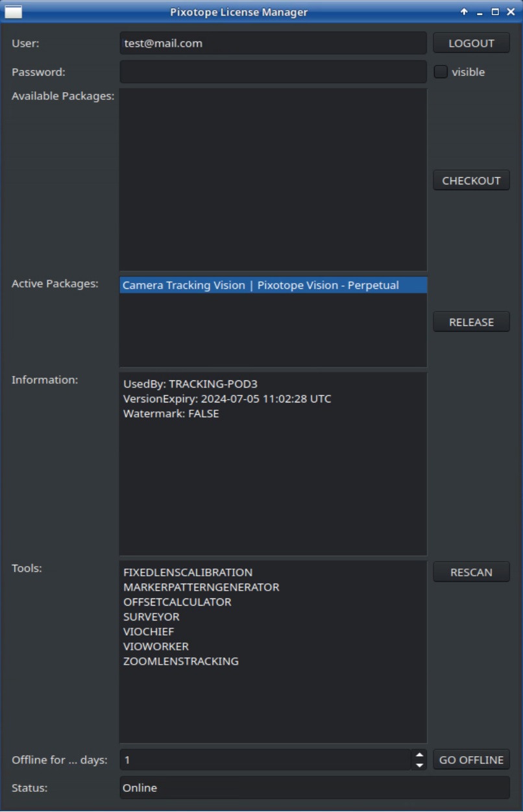Enable the password visible checkbox
This screenshot has width=523, height=812.
(x=441, y=72)
